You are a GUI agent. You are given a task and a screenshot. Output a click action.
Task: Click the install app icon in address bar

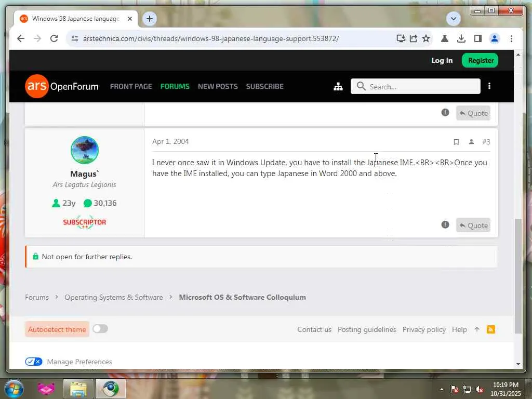(401, 38)
